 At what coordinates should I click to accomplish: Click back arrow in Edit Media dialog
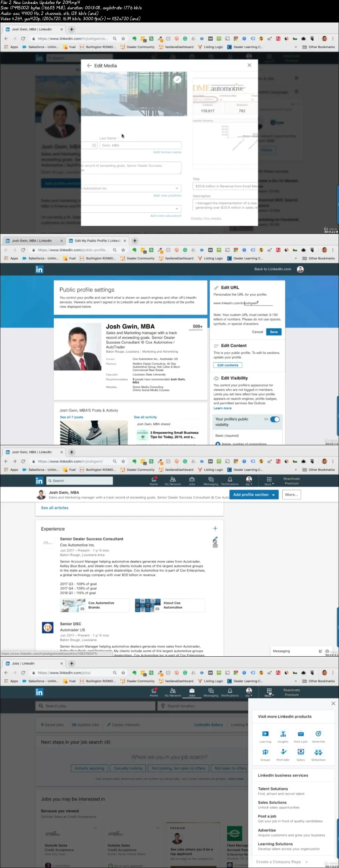coord(89,65)
